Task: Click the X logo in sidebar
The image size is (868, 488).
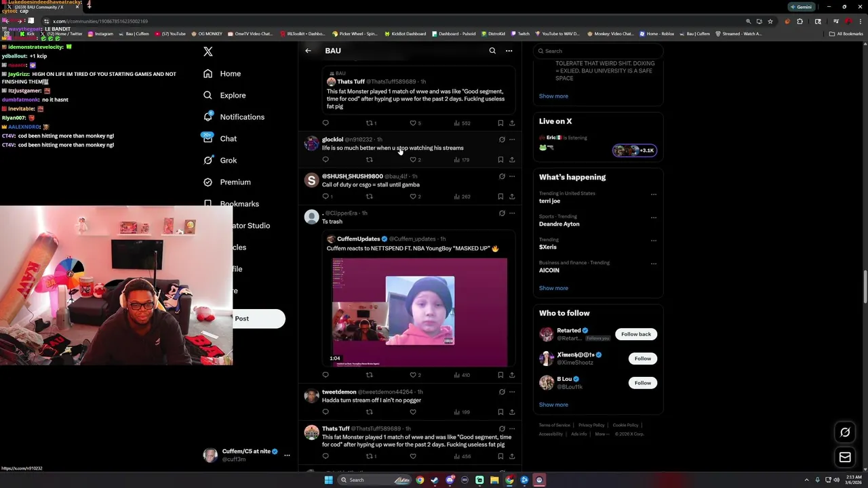Action: tap(208, 52)
